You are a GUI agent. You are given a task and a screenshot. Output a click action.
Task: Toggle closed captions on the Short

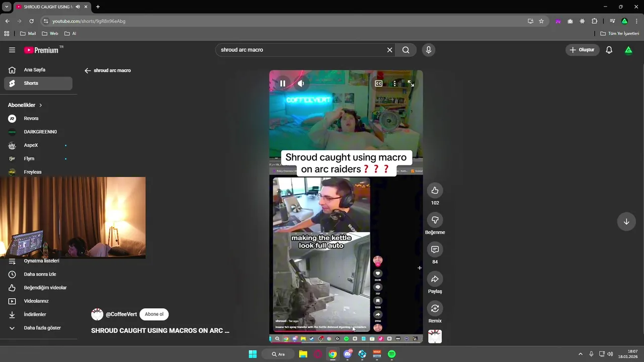379,83
